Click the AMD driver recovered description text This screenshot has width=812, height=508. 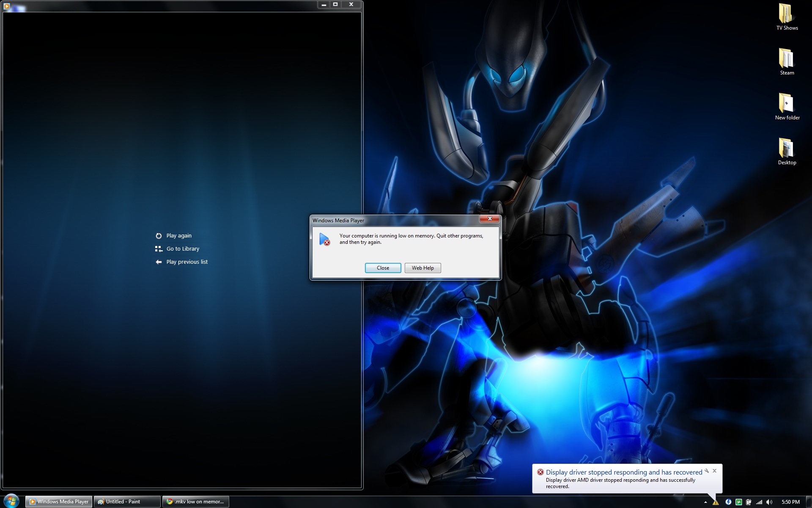[620, 483]
